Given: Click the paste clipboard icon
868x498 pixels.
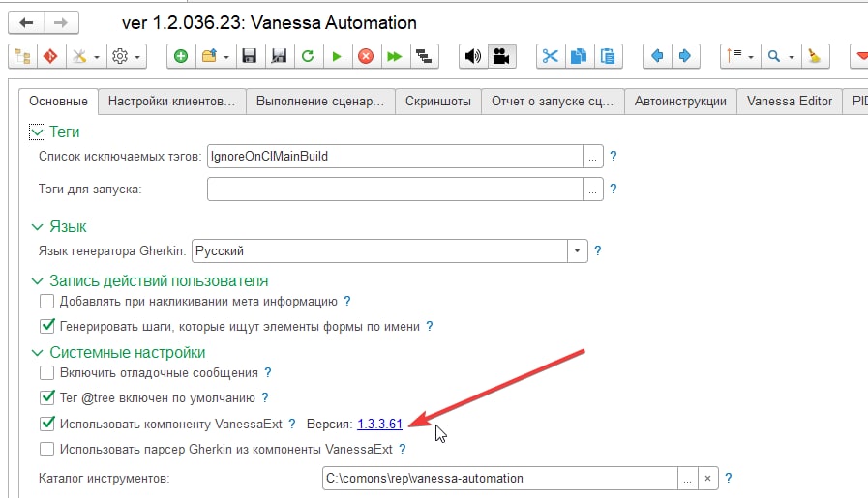Looking at the screenshot, I should coord(608,56).
